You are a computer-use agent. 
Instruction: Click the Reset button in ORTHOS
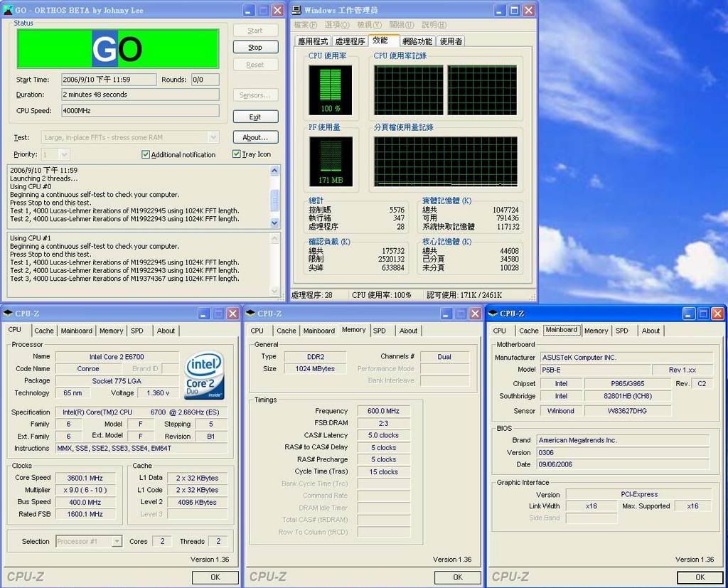click(255, 65)
